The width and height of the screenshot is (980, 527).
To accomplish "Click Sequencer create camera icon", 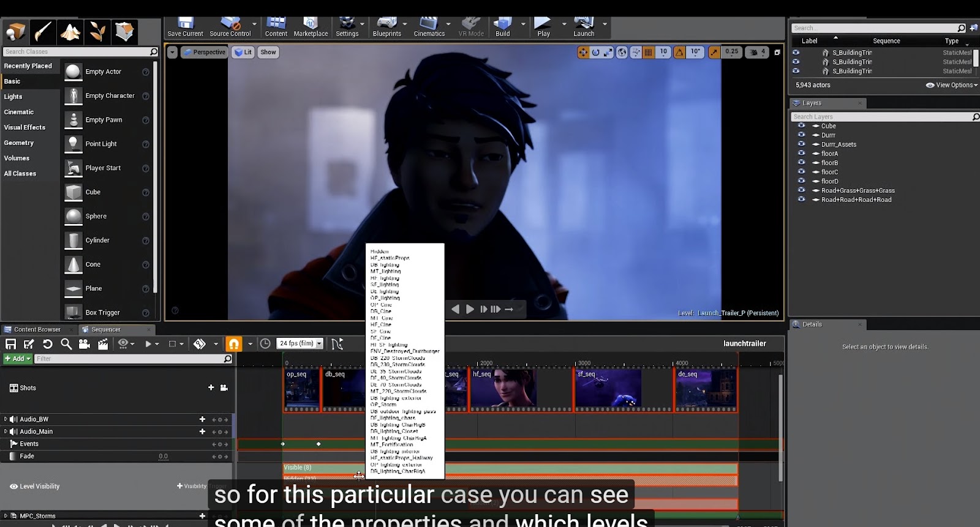I will [85, 344].
